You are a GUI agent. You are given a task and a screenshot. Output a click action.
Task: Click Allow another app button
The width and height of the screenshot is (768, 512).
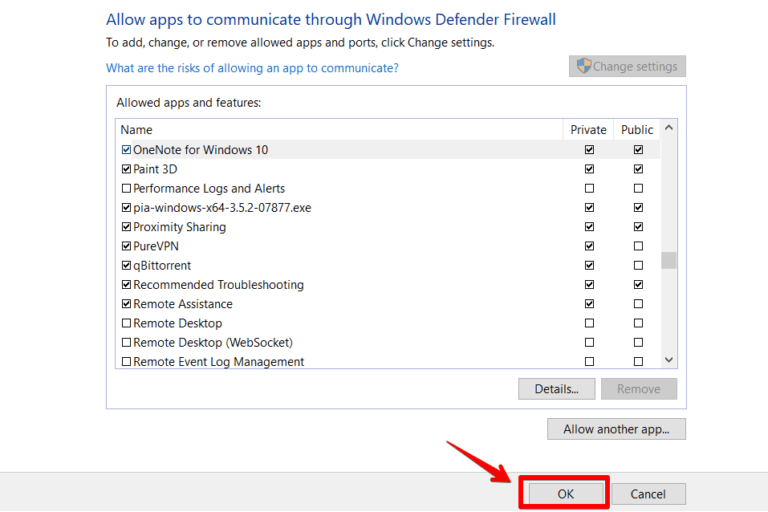616,429
